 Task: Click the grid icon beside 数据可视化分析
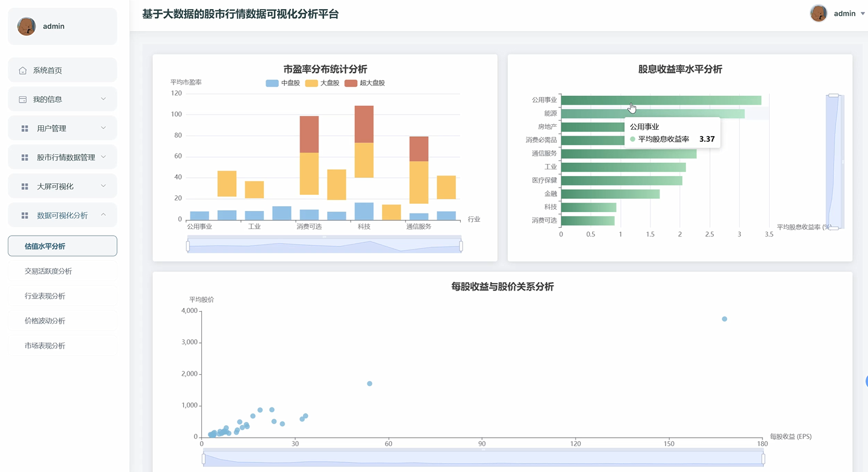[25, 215]
